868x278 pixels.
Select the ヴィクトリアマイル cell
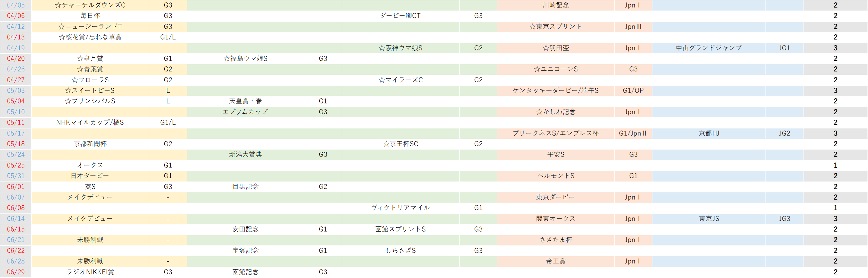400,207
